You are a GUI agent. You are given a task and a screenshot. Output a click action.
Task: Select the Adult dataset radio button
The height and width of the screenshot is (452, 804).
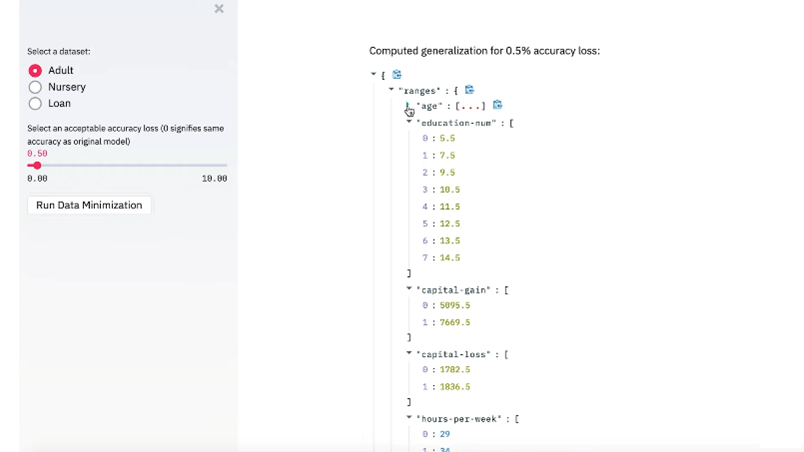pyautogui.click(x=35, y=71)
